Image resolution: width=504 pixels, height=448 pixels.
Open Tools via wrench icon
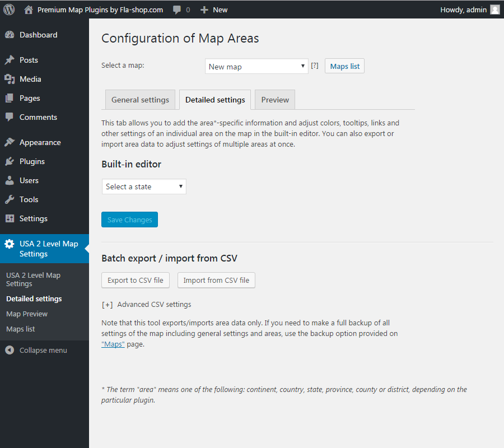point(10,199)
